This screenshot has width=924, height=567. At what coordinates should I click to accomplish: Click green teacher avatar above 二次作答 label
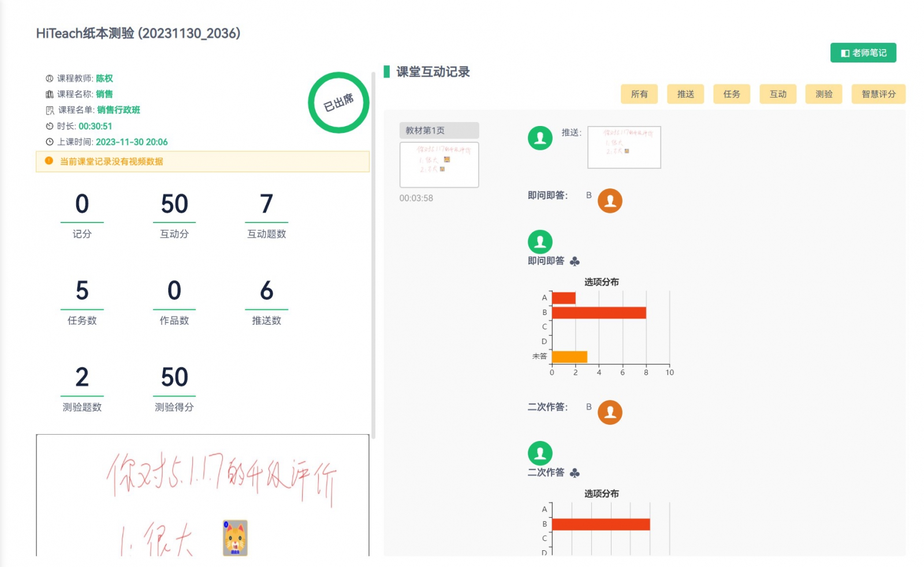point(540,453)
